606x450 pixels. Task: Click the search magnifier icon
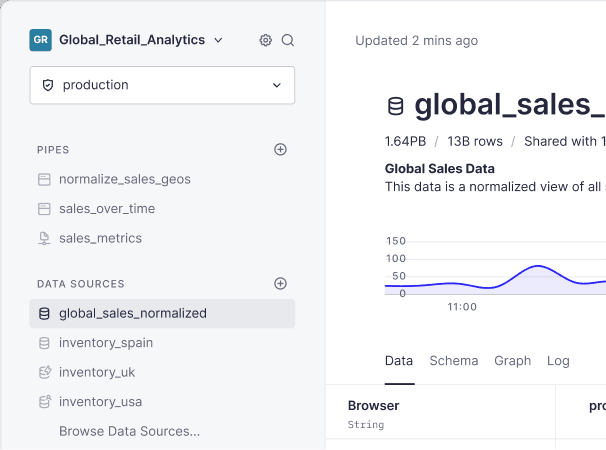[x=288, y=40]
